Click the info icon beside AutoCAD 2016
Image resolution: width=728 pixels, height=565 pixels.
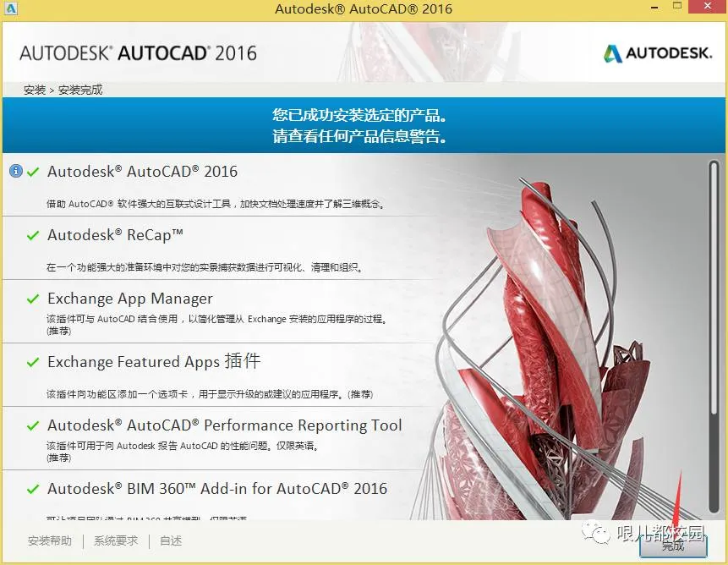point(16,171)
